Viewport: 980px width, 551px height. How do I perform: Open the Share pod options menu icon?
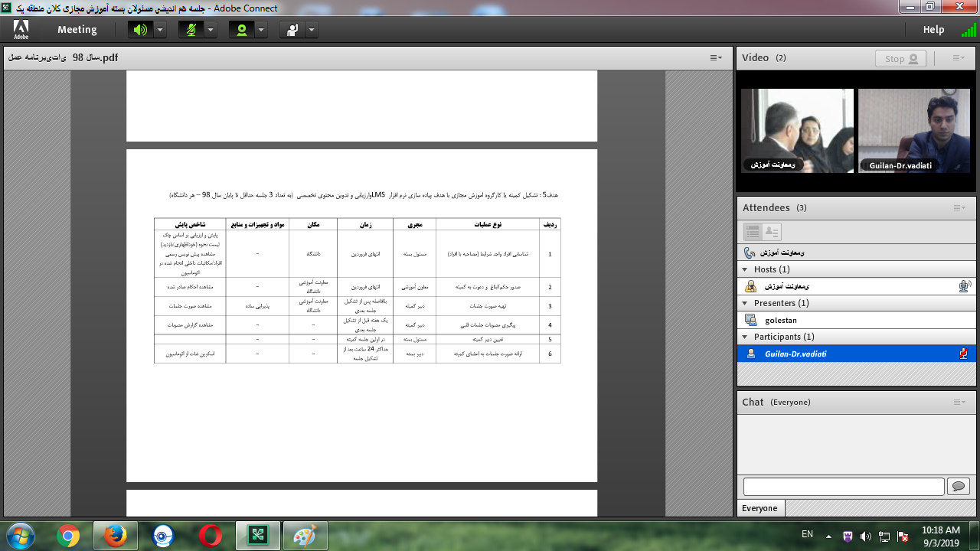click(716, 58)
